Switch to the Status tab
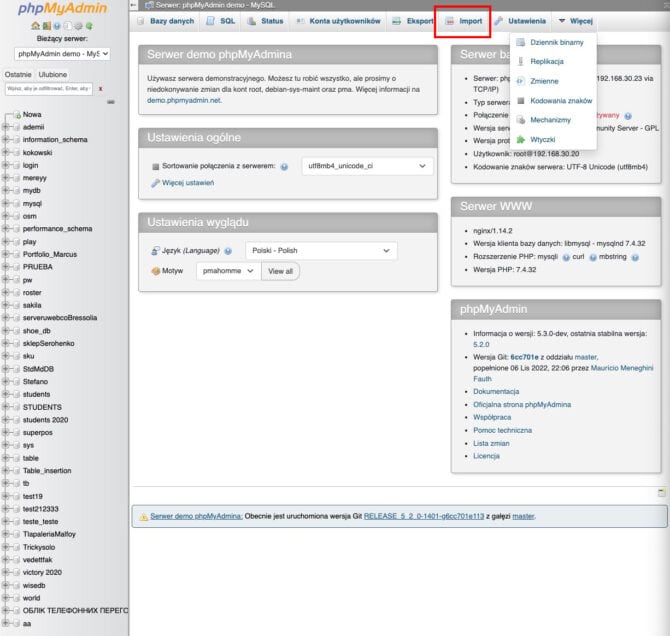 tap(265, 21)
